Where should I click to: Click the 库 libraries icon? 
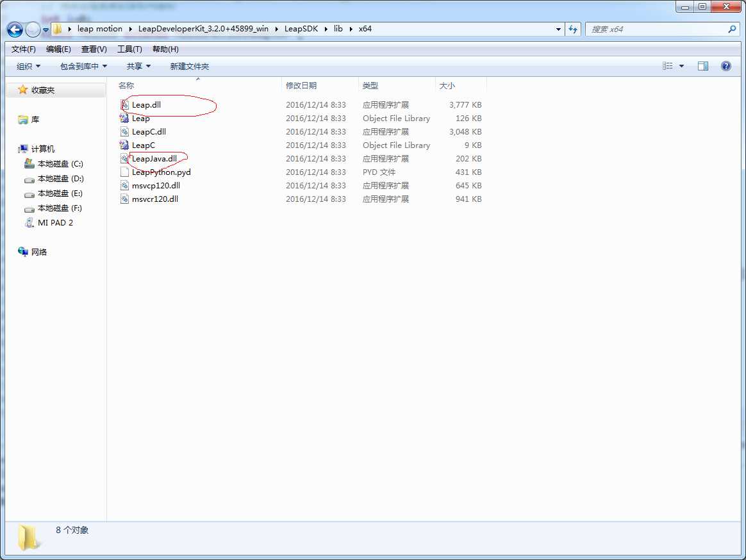[23, 119]
